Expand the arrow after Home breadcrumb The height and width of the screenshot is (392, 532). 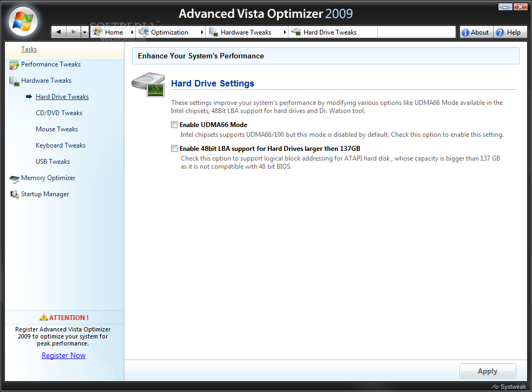click(132, 32)
